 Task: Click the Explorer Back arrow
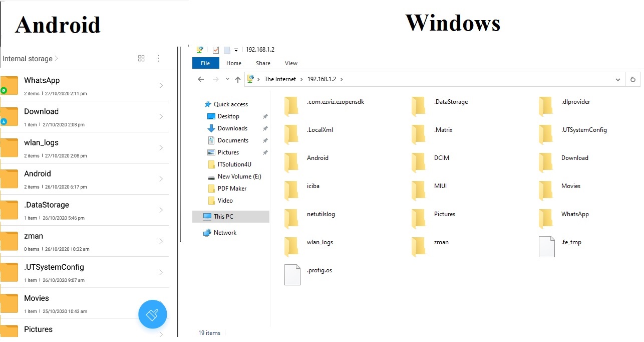click(x=201, y=79)
